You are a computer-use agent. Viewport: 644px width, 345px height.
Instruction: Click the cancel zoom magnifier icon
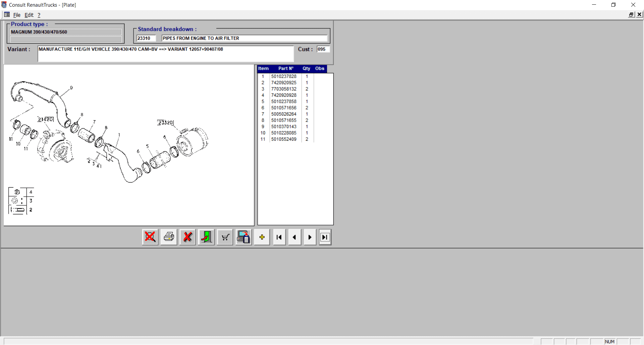pos(150,237)
